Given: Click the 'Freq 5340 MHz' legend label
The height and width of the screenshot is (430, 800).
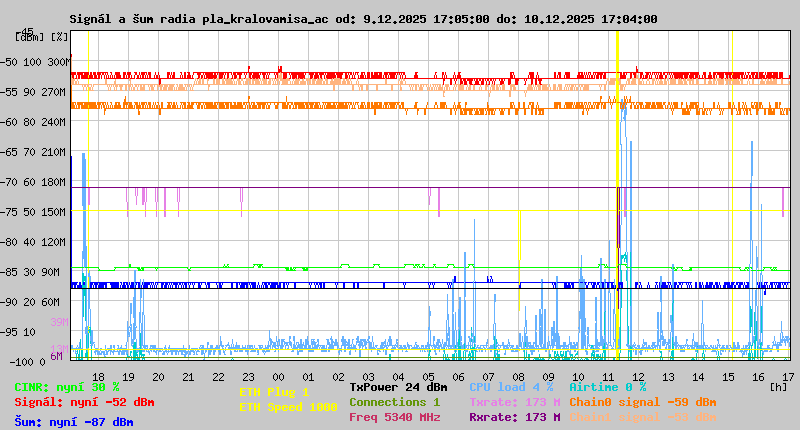Looking at the screenshot, I should [x=394, y=417].
